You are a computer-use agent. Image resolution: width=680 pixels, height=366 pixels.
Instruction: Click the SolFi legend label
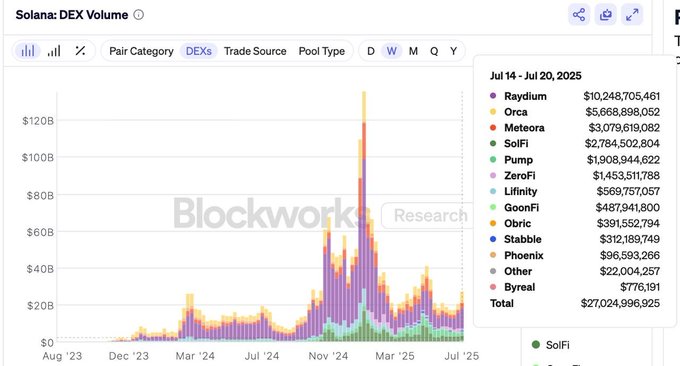coord(558,345)
